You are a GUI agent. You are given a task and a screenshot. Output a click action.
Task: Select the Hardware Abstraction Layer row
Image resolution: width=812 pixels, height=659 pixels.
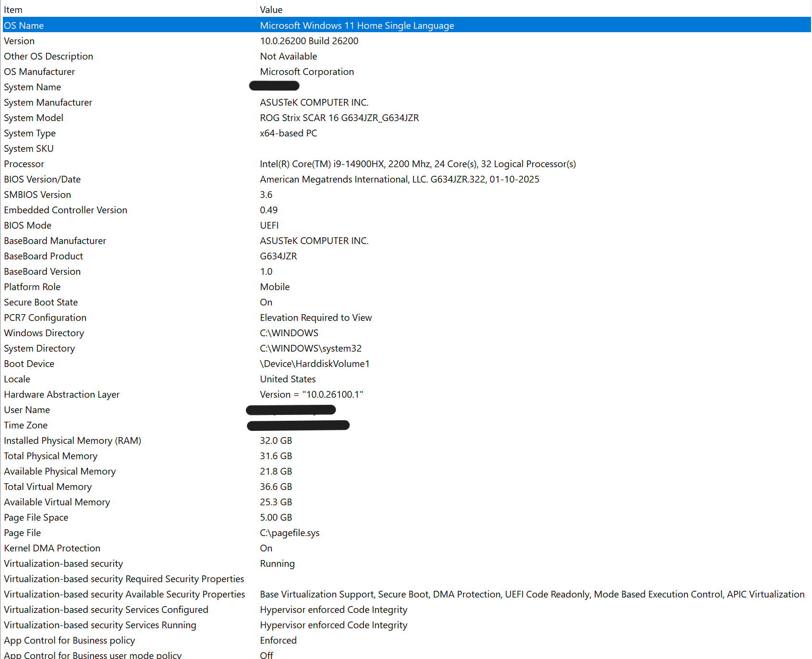[407, 394]
